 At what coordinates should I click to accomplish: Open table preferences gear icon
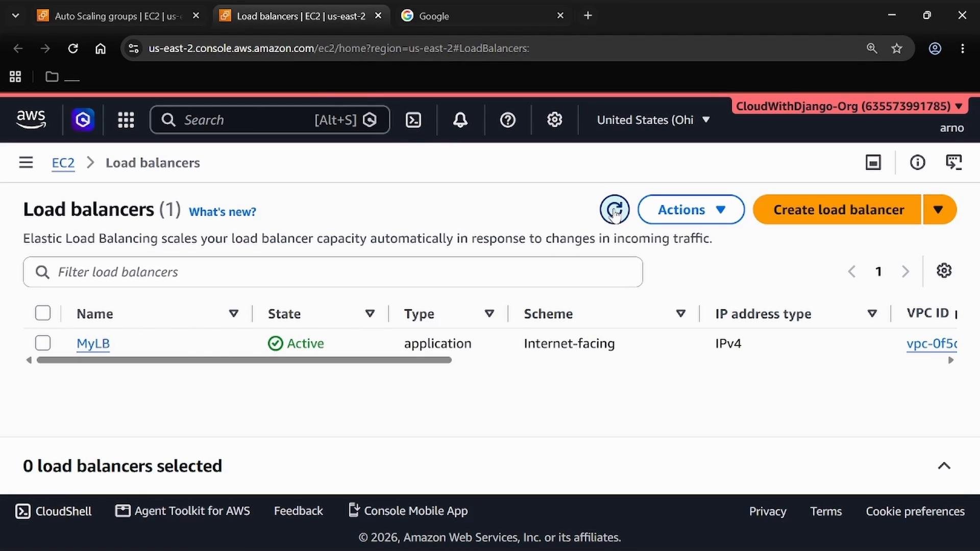click(x=944, y=271)
